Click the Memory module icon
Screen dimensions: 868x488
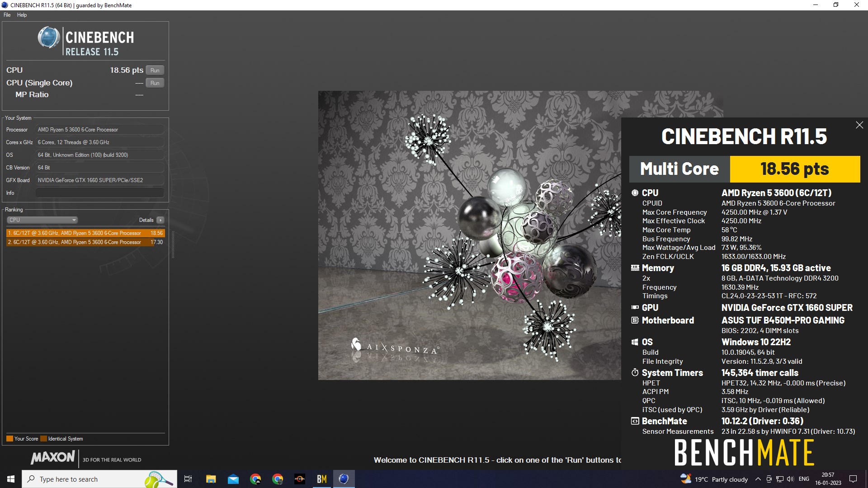(x=635, y=268)
